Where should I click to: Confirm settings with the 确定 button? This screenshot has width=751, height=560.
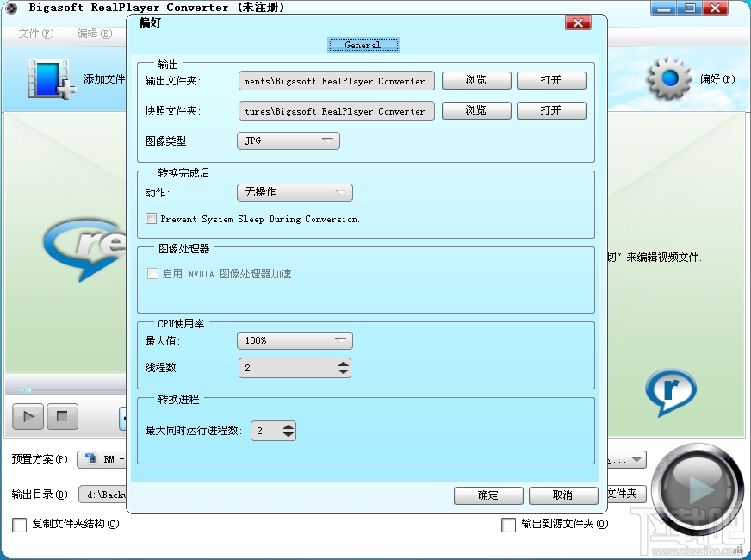click(487, 495)
